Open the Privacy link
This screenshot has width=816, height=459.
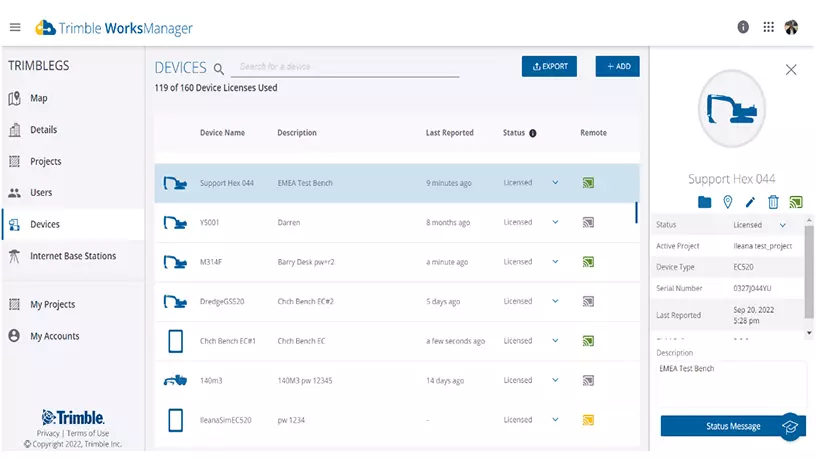pos(48,433)
